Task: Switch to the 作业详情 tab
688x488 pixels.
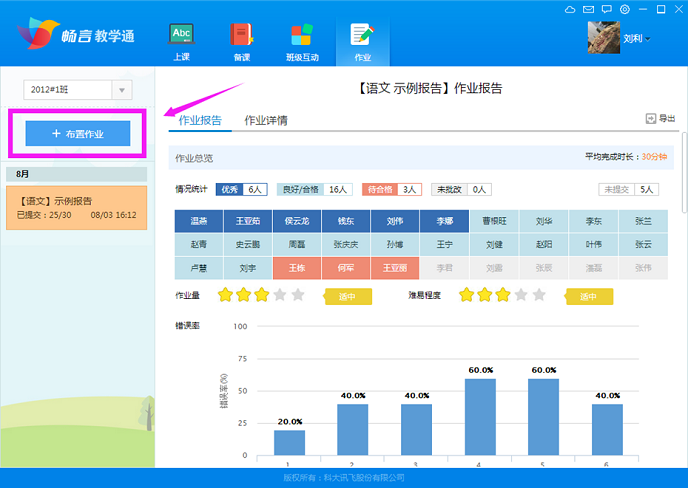Action: pos(266,121)
